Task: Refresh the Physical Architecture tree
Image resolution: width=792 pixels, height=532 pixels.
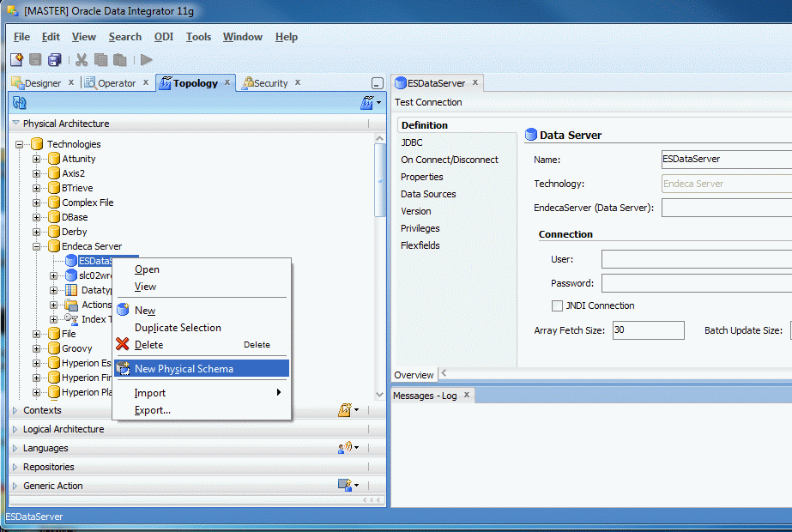Action: (19, 102)
